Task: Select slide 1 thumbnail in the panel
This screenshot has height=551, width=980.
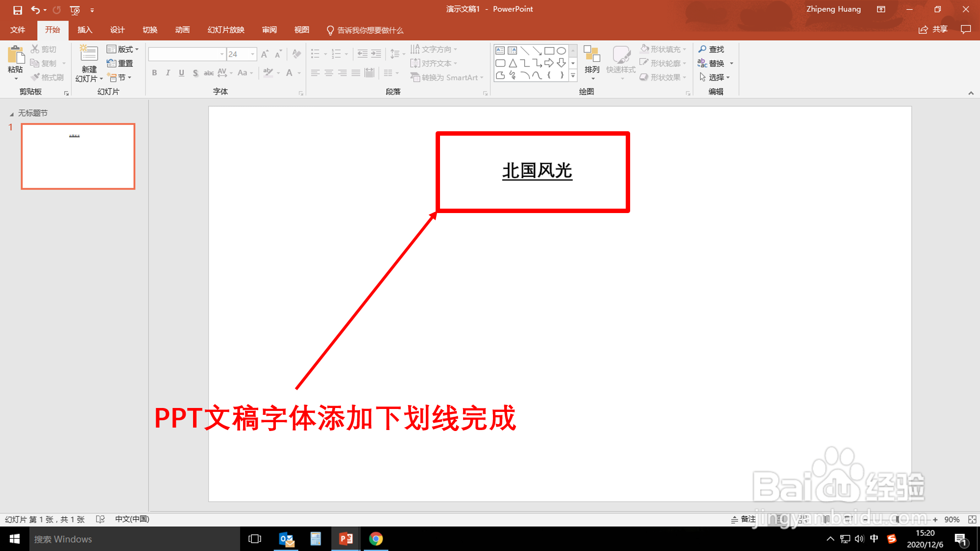Action: 78,156
